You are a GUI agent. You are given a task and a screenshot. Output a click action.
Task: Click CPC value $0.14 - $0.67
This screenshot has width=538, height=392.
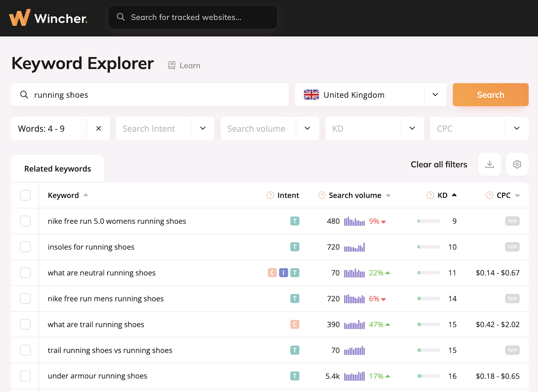498,273
